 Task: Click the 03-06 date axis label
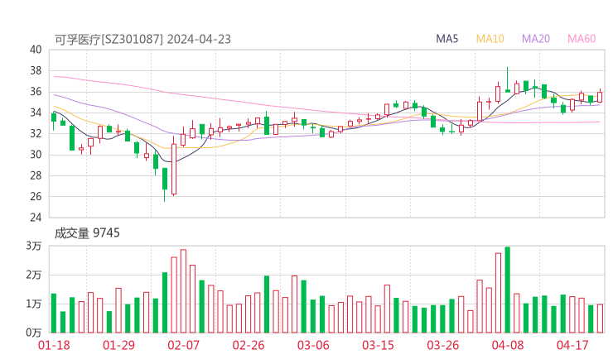pos(313,345)
